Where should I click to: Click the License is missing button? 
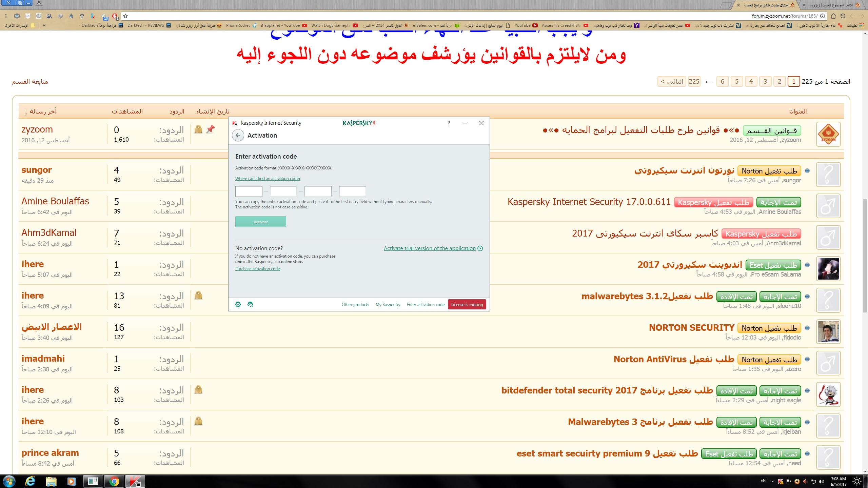[x=467, y=304]
